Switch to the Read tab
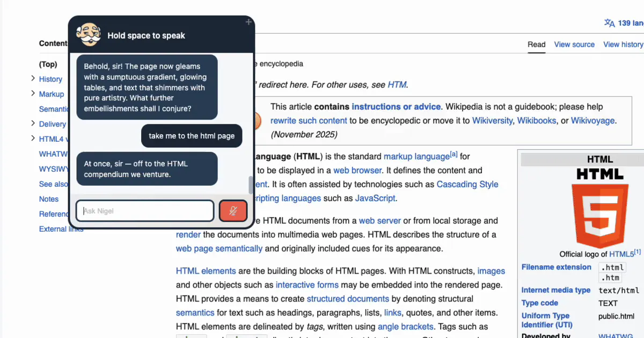Viewport: 644px width, 338px height. point(536,45)
